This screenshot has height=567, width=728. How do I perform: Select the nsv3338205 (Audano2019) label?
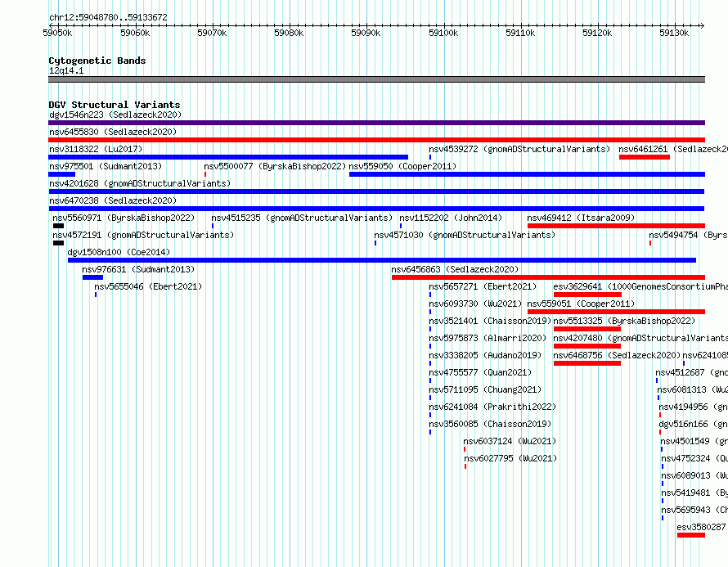pyautogui.click(x=485, y=355)
